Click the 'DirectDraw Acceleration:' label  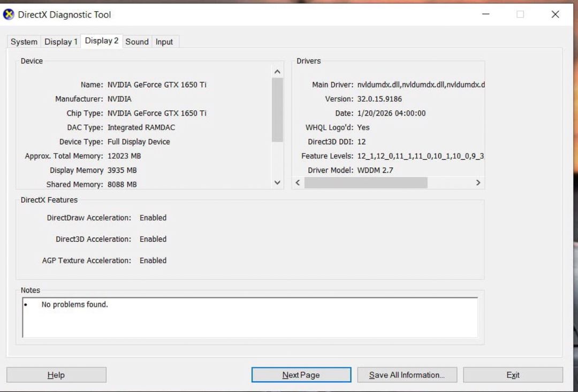89,218
